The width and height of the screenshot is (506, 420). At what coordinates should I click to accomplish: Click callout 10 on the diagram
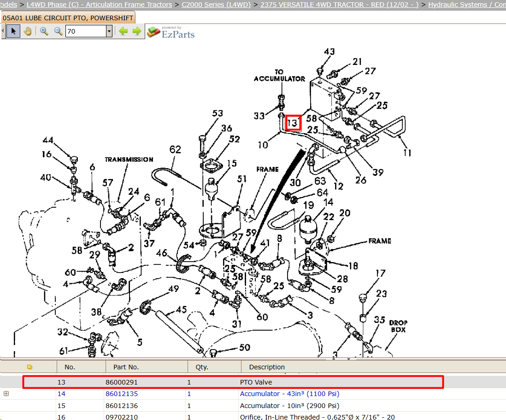click(263, 145)
